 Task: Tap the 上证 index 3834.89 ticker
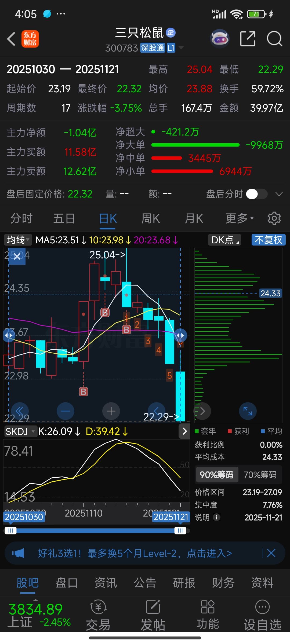(x=39, y=616)
